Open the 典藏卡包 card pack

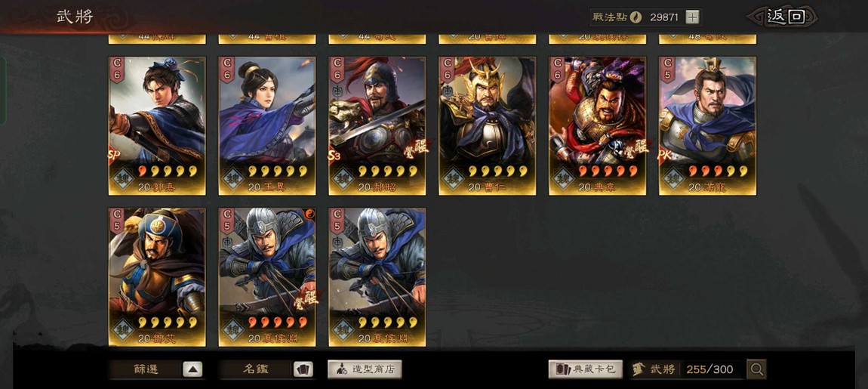(585, 369)
